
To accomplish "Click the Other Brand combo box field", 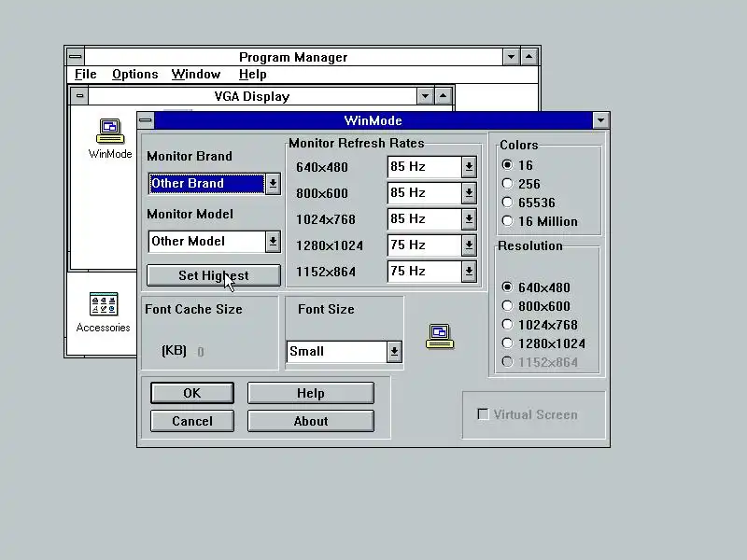I will [x=206, y=184].
